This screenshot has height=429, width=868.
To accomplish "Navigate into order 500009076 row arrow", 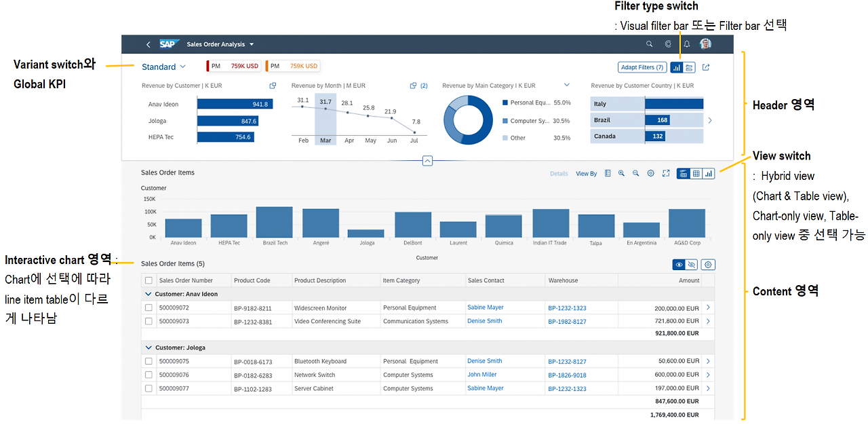I will [x=708, y=375].
